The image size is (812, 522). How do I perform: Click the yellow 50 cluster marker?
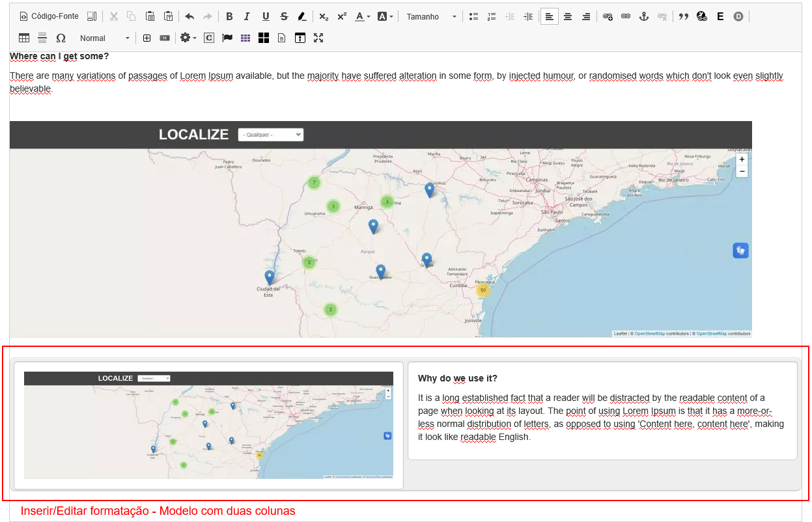tap(483, 290)
